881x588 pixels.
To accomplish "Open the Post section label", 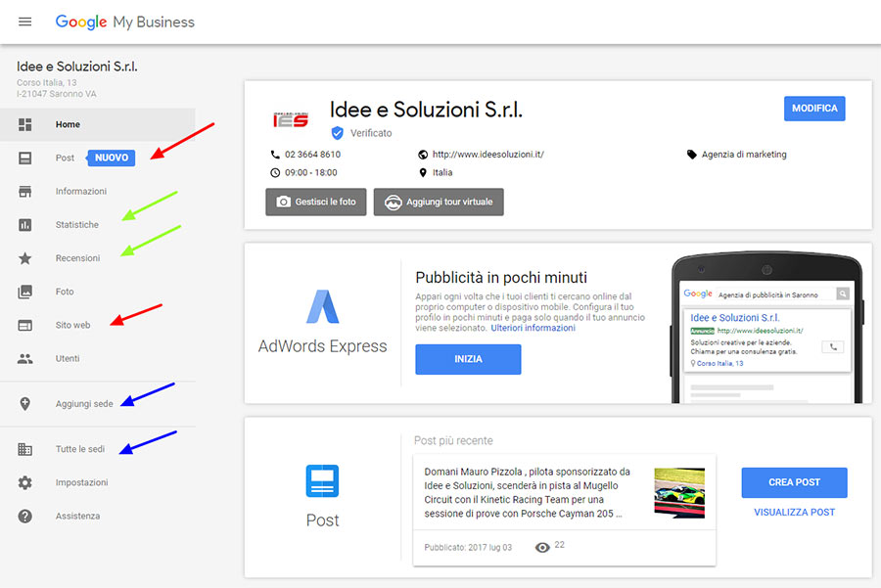I will tap(65, 158).
